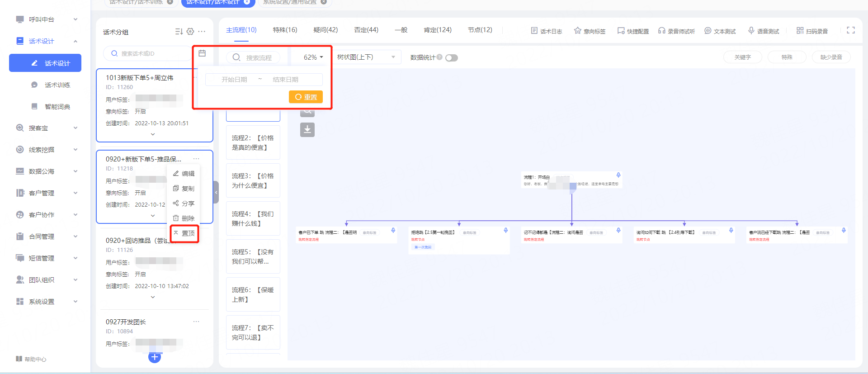The width and height of the screenshot is (868, 374).
Task: Collapse the left panel with the handle arrow
Action: (216, 192)
